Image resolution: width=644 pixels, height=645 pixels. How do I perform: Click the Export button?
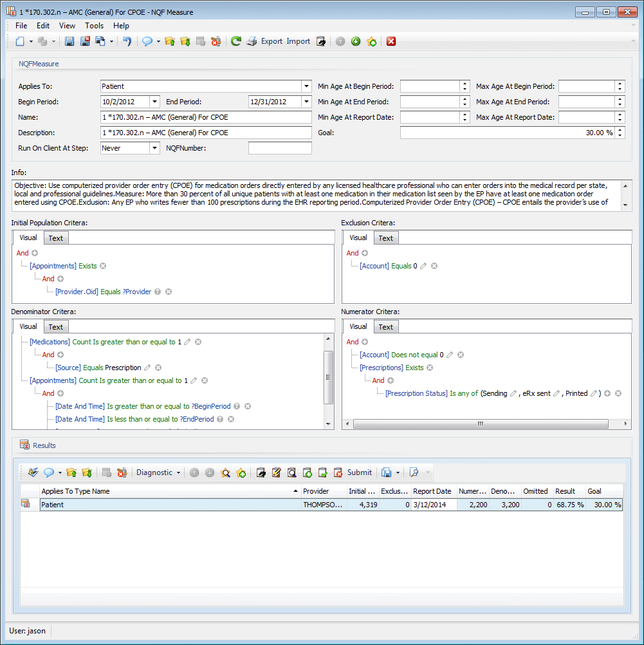click(x=271, y=41)
